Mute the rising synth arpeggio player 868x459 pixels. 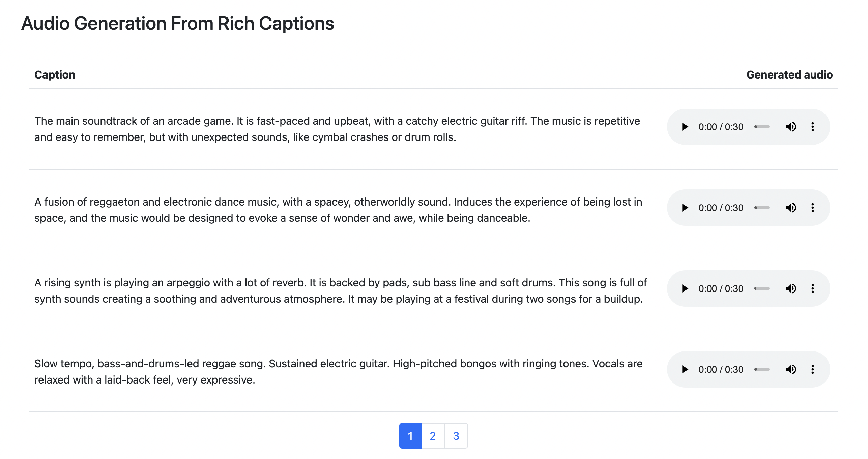coord(791,289)
